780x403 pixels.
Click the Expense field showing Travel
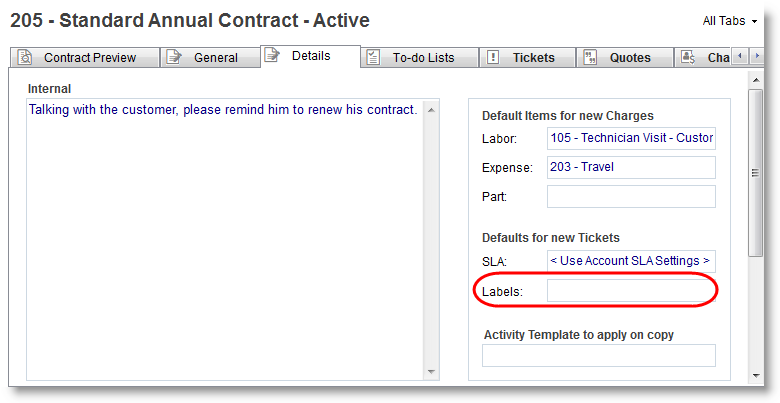click(631, 167)
